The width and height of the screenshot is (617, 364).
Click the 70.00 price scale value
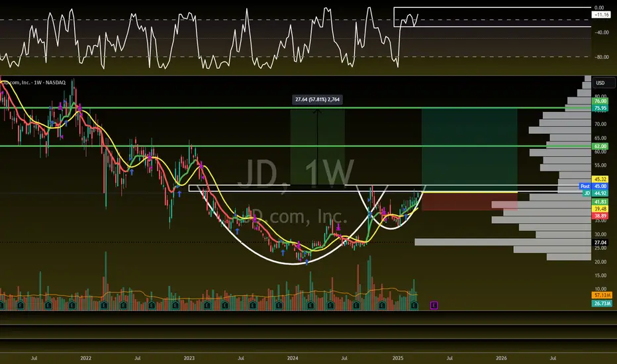(600, 124)
